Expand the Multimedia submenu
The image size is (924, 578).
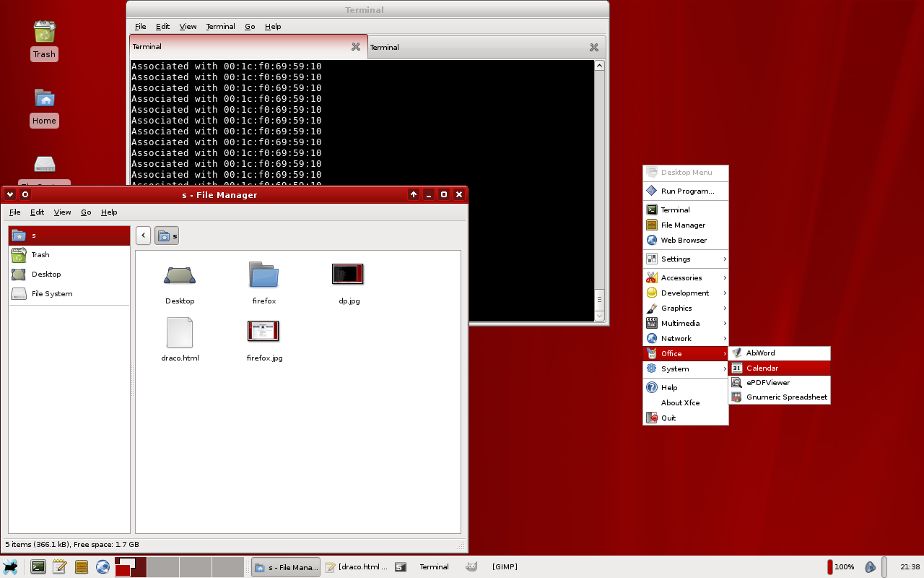click(679, 323)
